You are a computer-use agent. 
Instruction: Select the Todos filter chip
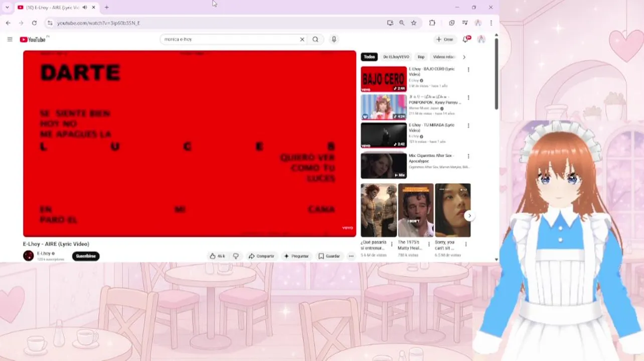pyautogui.click(x=369, y=57)
